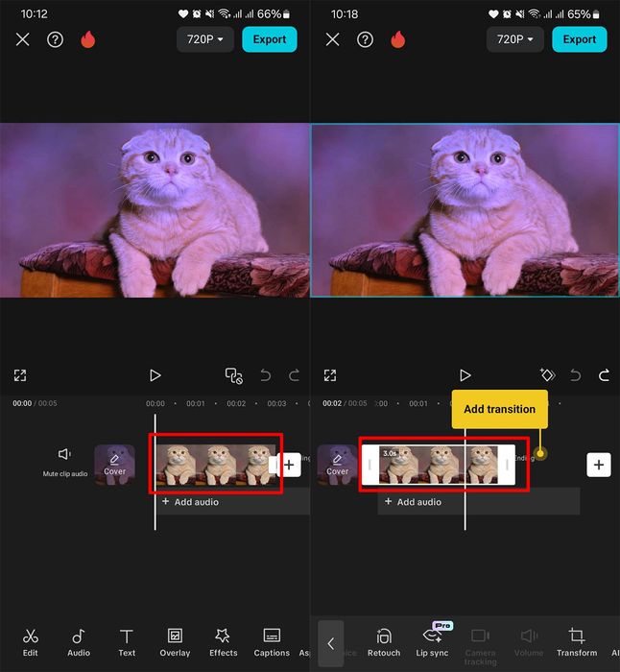Open the Volume tool
The height and width of the screenshot is (672, 620).
click(529, 642)
